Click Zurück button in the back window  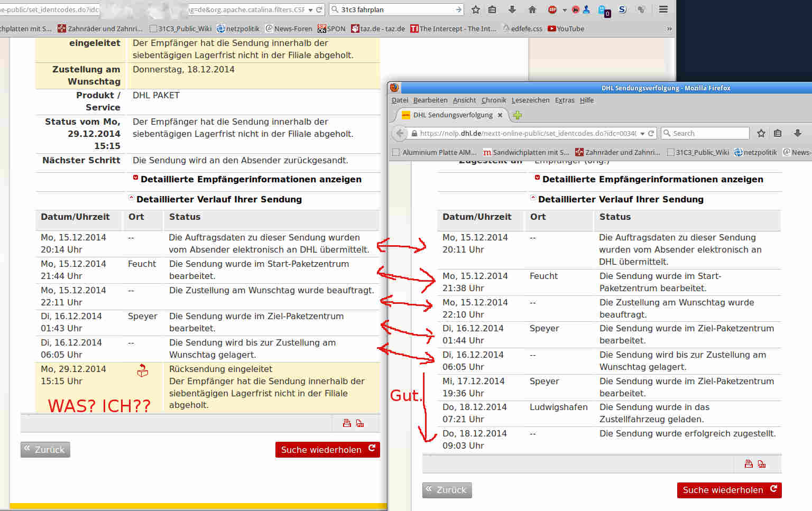click(x=45, y=450)
